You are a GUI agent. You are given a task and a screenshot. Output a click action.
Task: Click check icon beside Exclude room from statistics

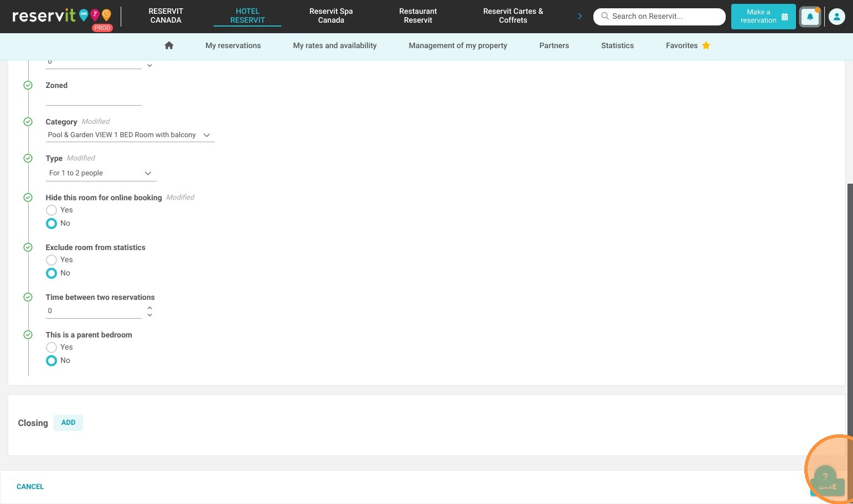point(28,247)
